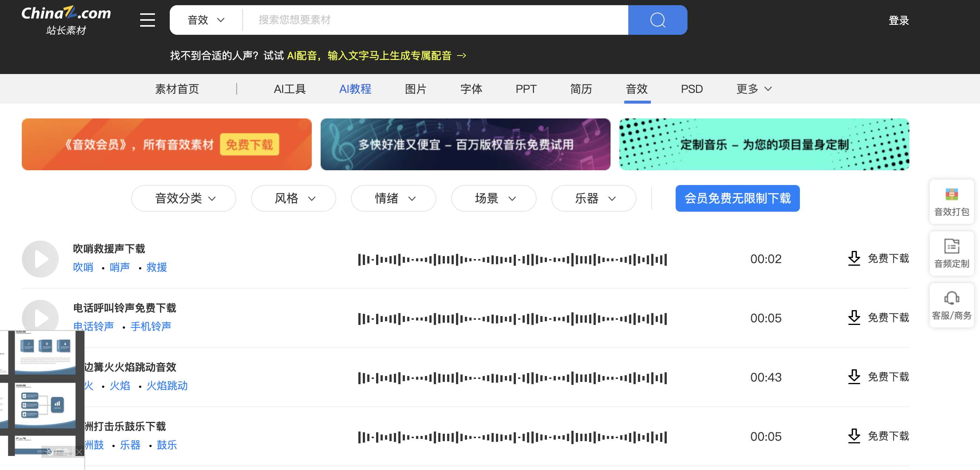Viewport: 980px width, 470px height.
Task: Open the 音效打包 sidebar icon
Action: (x=951, y=201)
